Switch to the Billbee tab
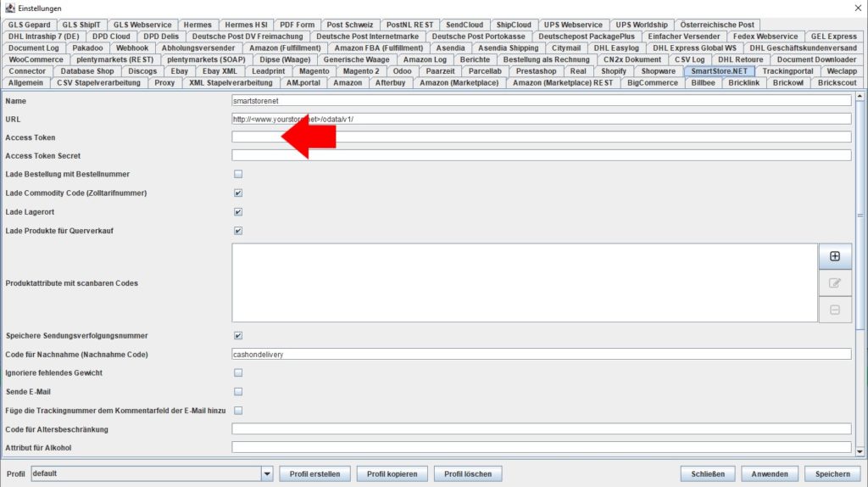Viewport: 868px width, 487px height. [x=703, y=82]
